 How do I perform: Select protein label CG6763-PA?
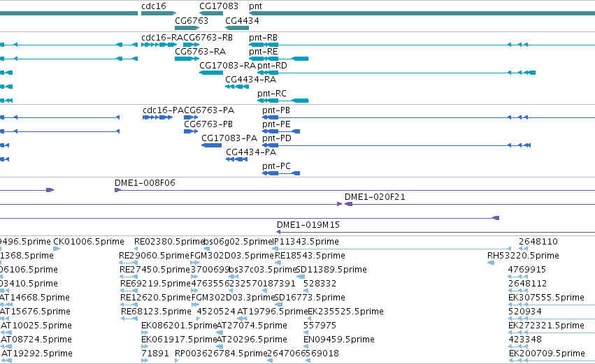tap(209, 110)
